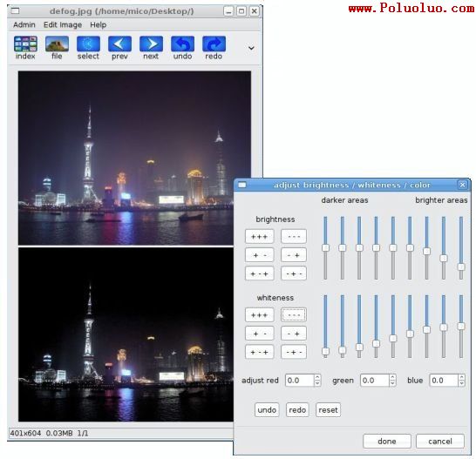Click status bar text 401x604 0.03MB 1/1
This screenshot has height=459, width=476.
(x=49, y=433)
